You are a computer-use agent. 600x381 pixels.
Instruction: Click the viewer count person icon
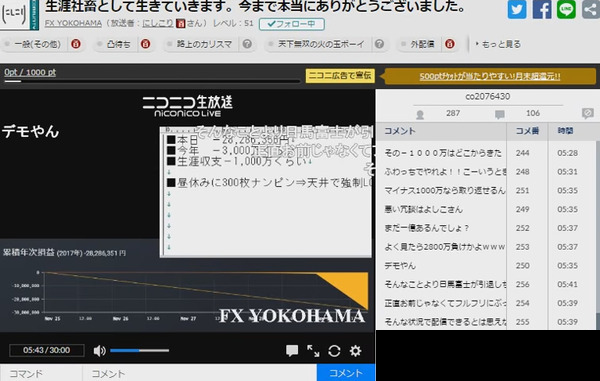pyautogui.click(x=420, y=114)
